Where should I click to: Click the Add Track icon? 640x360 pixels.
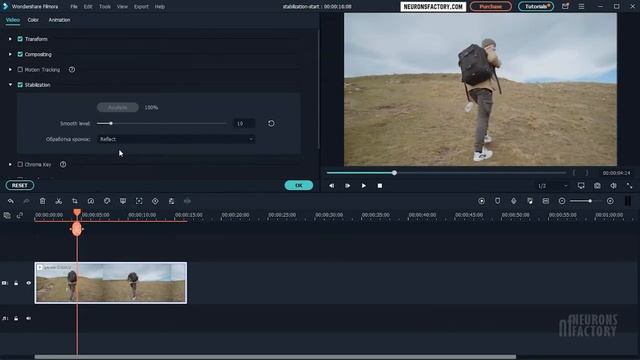coord(7,215)
